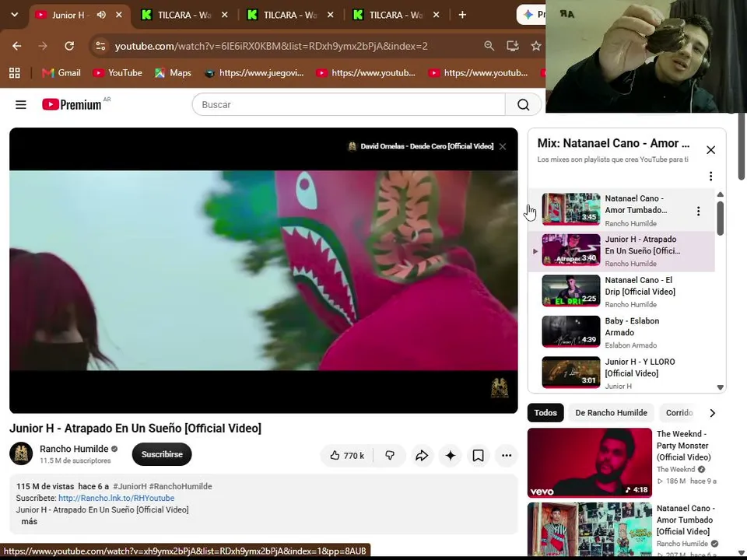Open The Weeknd - Party Monster recommended video

click(590, 462)
